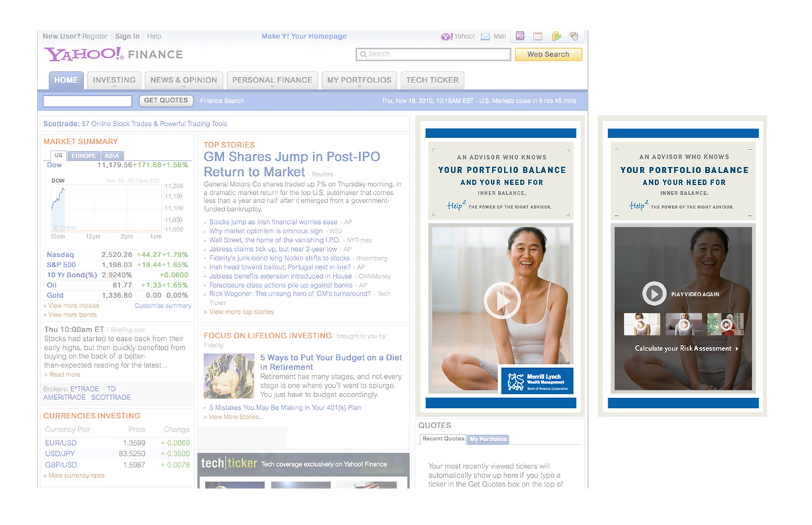Open the GM Shares Jump headline
Image resolution: width=812 pixels, height=525 pixels.
pos(292,164)
